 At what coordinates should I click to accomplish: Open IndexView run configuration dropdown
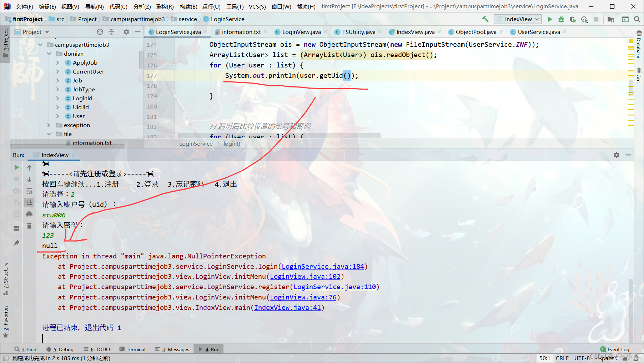(518, 19)
